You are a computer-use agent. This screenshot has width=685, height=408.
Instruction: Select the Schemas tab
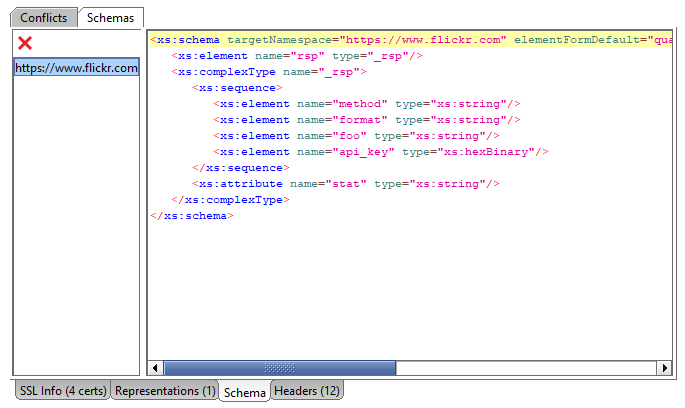pos(110,18)
